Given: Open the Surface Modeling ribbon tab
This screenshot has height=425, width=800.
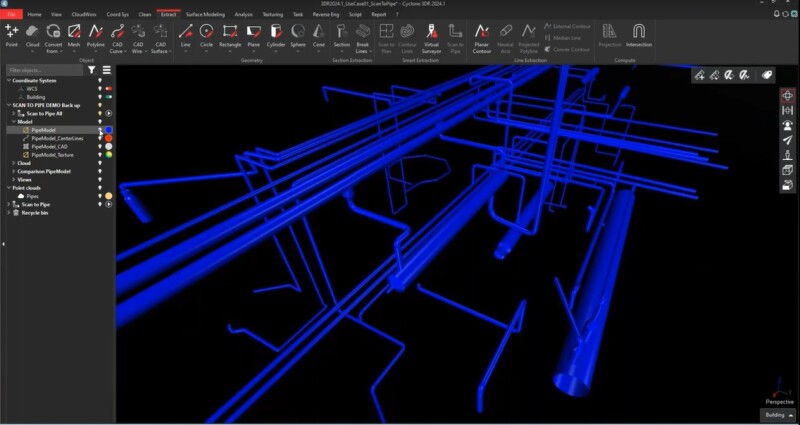Looking at the screenshot, I should point(205,15).
